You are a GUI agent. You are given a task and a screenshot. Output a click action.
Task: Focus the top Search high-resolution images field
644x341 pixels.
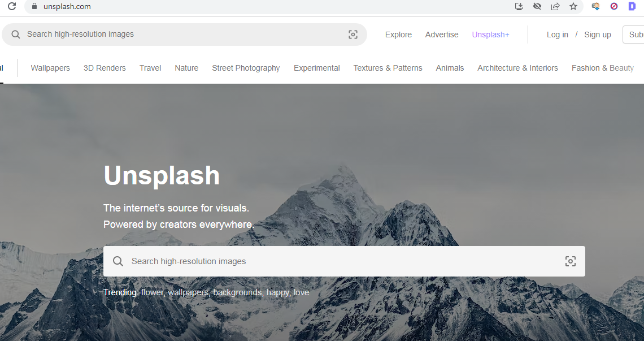click(x=184, y=34)
